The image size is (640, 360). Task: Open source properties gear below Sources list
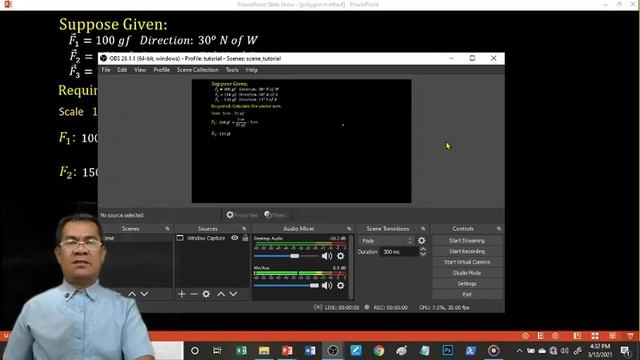206,294
